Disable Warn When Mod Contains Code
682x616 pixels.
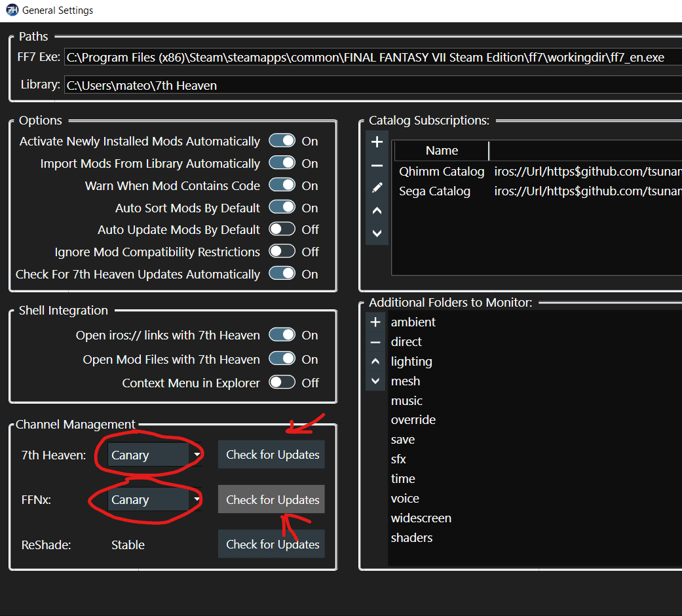click(282, 185)
